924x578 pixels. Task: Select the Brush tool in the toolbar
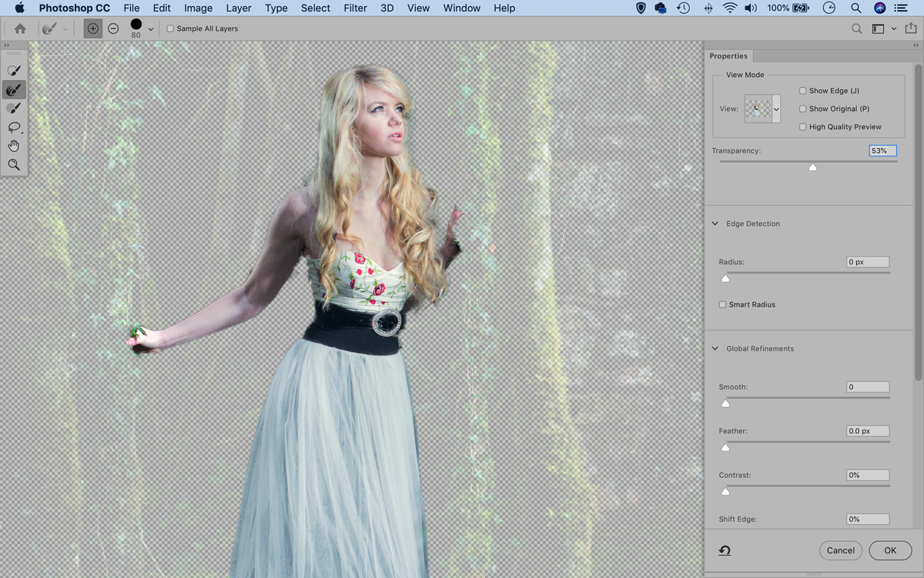click(x=13, y=108)
